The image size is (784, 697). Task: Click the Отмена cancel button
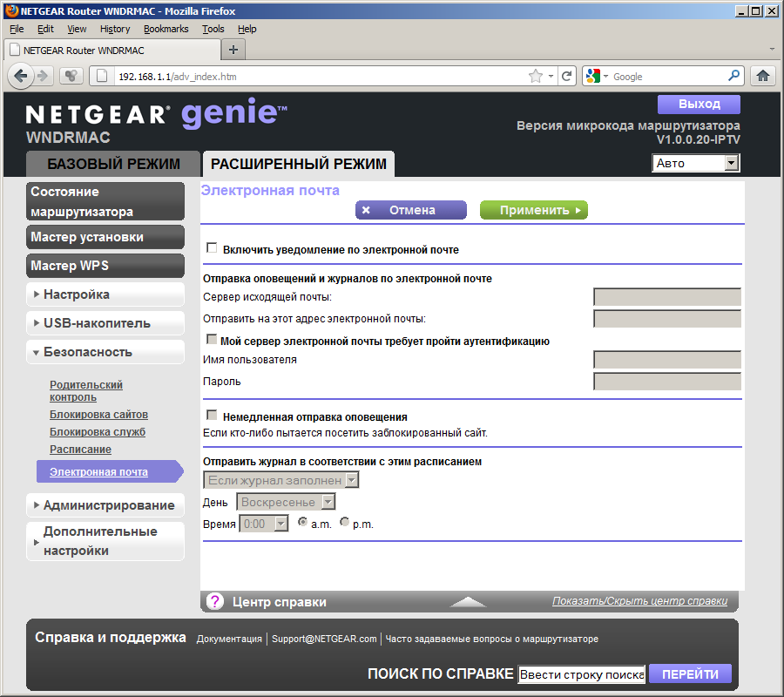click(x=411, y=210)
